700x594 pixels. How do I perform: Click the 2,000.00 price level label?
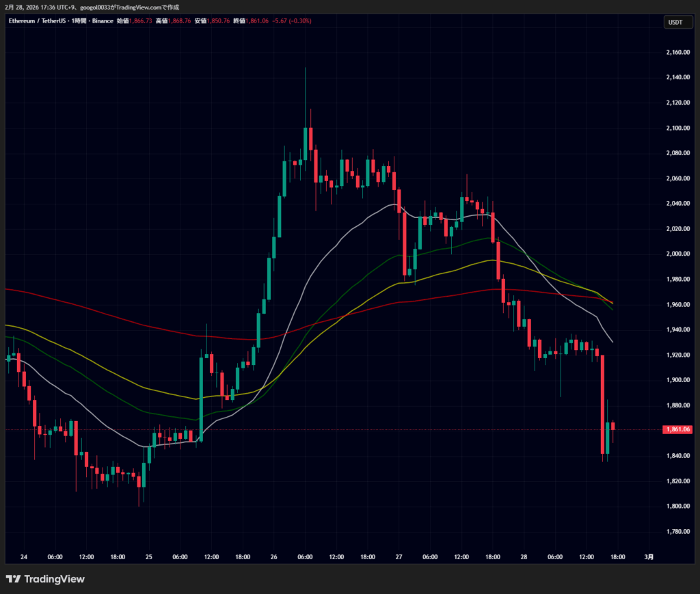[677, 253]
